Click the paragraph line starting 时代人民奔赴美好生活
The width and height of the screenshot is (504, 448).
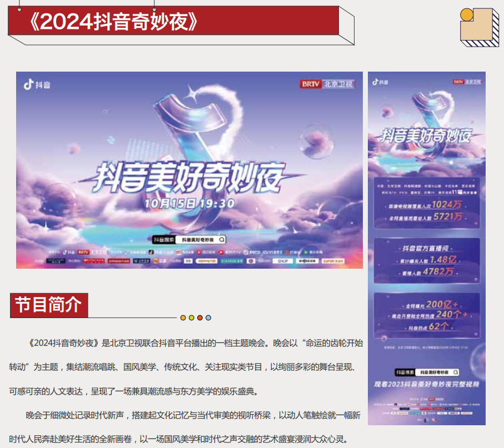tap(179, 439)
